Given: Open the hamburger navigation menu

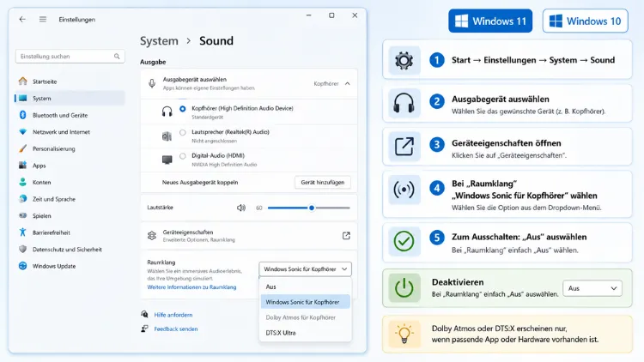Looking at the screenshot, I should click(x=43, y=19).
